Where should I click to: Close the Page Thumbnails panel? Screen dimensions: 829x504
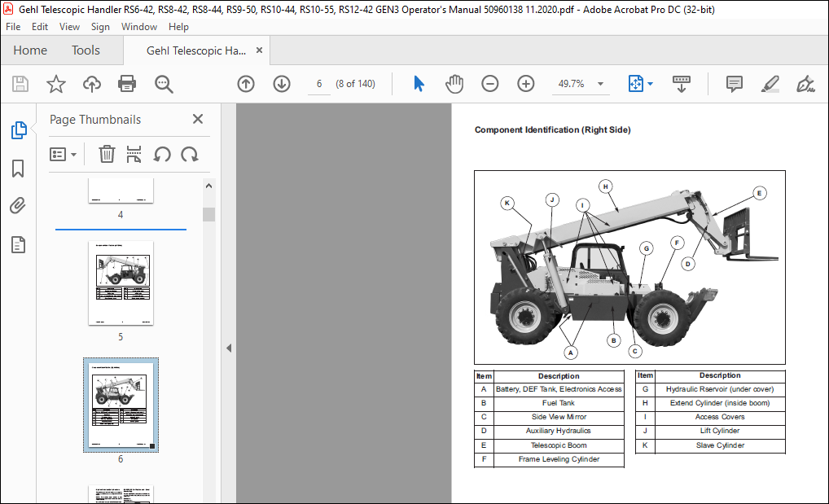[198, 119]
